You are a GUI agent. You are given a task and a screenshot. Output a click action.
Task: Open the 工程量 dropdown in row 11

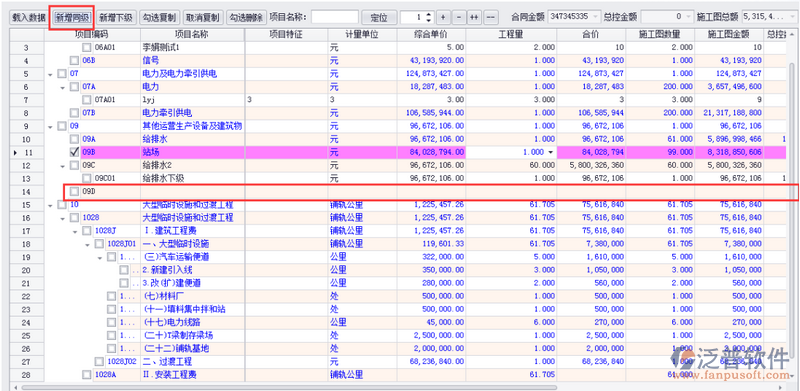point(550,152)
